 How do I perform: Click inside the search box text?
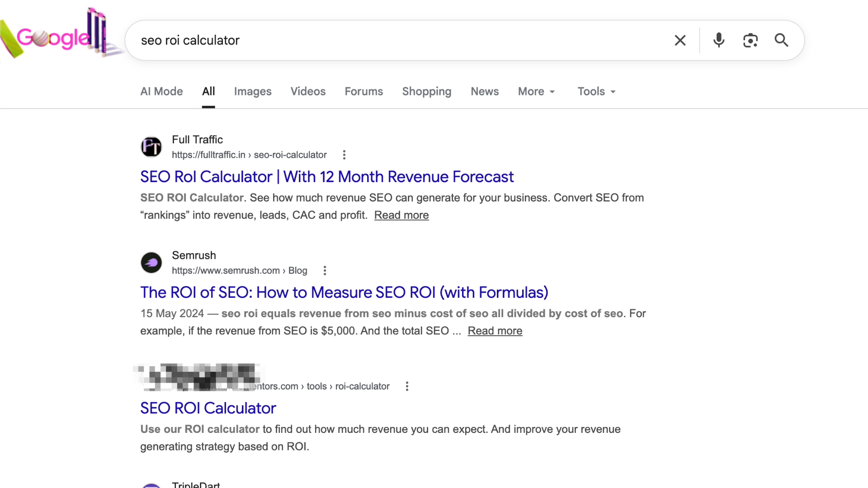190,40
